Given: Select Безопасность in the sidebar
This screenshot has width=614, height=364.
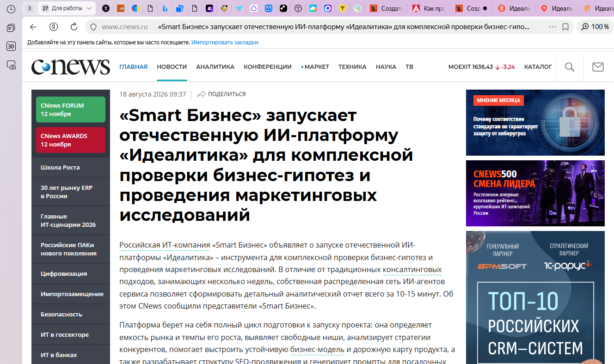Looking at the screenshot, I should pyautogui.click(x=71, y=314).
